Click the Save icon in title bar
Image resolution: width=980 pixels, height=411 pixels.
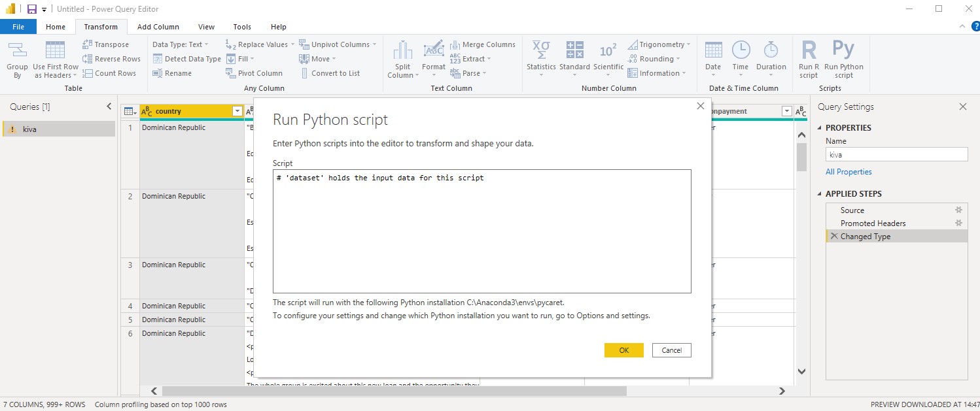tap(31, 9)
